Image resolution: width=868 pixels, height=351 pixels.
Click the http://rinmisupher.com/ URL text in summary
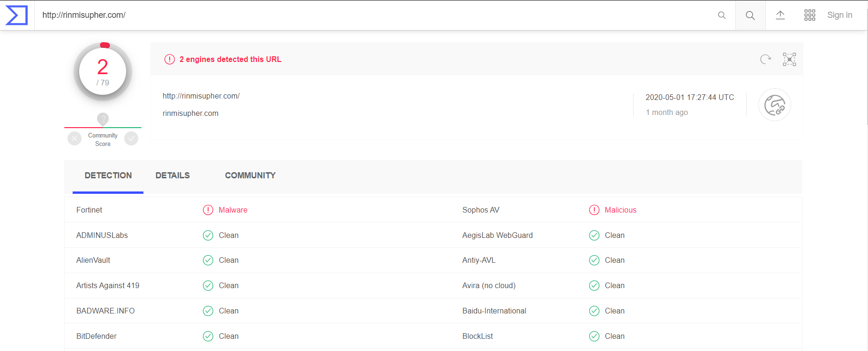tap(201, 96)
